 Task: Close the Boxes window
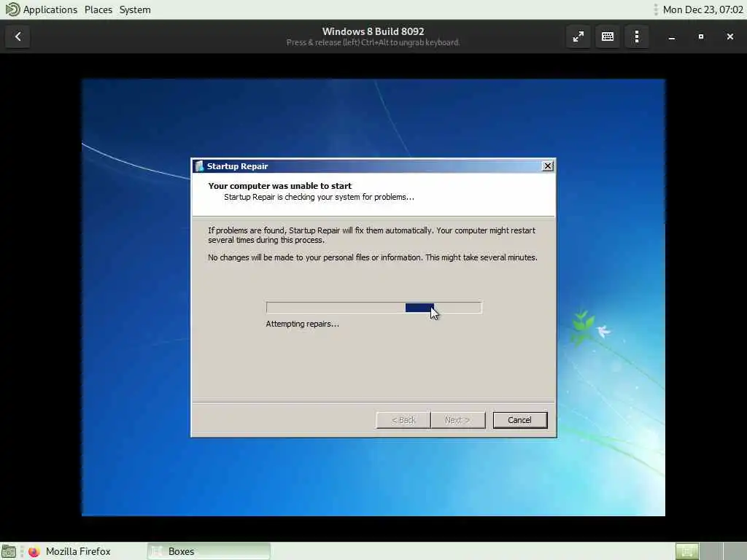click(729, 36)
